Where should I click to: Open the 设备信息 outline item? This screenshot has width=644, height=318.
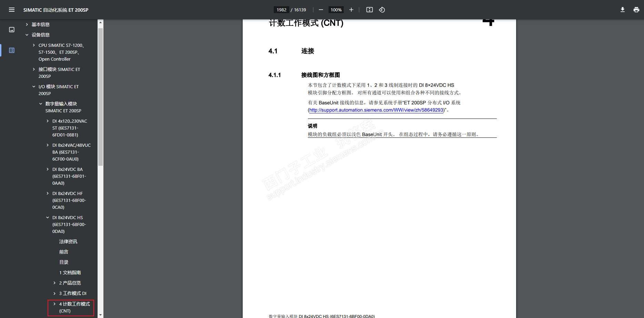click(x=41, y=35)
